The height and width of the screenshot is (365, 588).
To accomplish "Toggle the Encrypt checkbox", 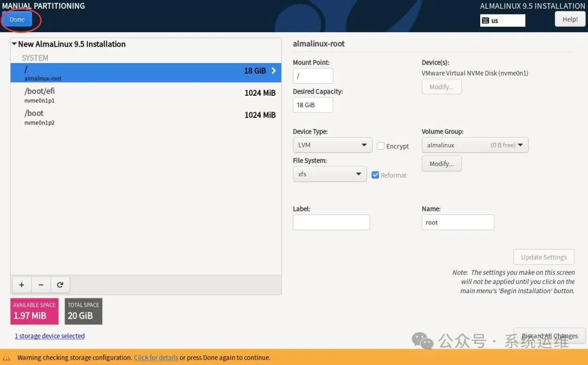I will click(x=381, y=146).
